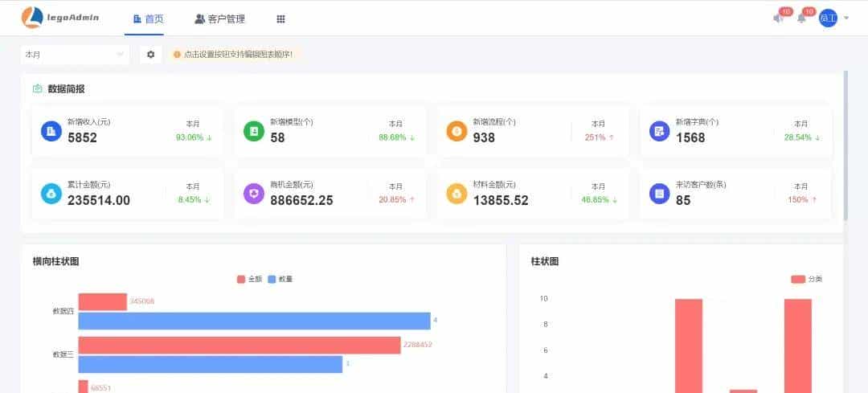
Task: Switch to the 客户管理 tab
Action: (x=219, y=18)
